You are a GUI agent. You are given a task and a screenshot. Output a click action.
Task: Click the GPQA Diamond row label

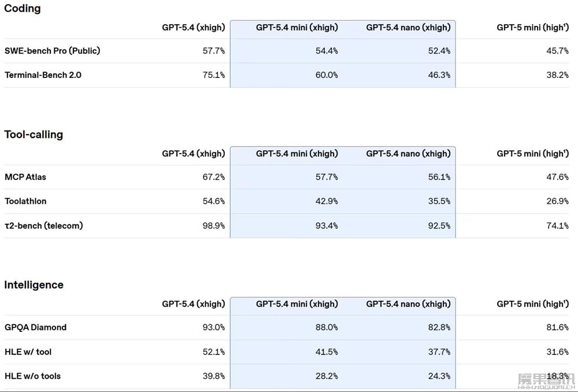coord(36,327)
